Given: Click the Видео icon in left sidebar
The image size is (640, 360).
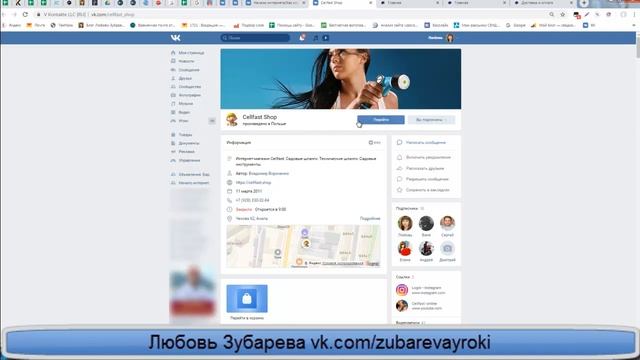Looking at the screenshot, I should [x=173, y=112].
